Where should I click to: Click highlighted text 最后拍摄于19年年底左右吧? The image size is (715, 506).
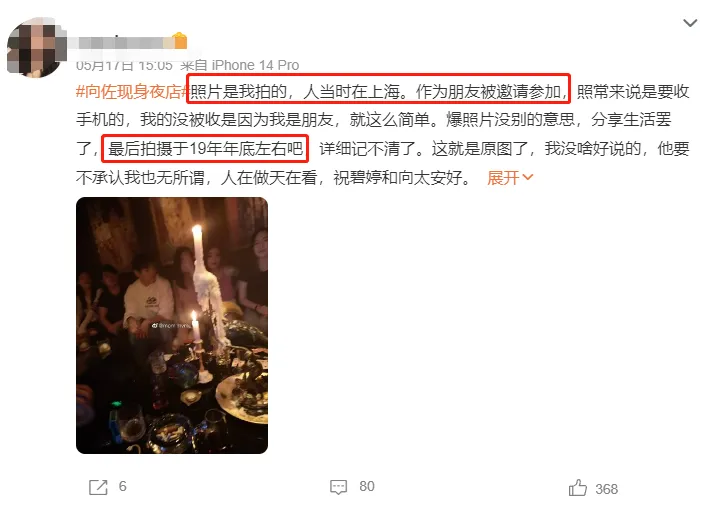[205, 149]
